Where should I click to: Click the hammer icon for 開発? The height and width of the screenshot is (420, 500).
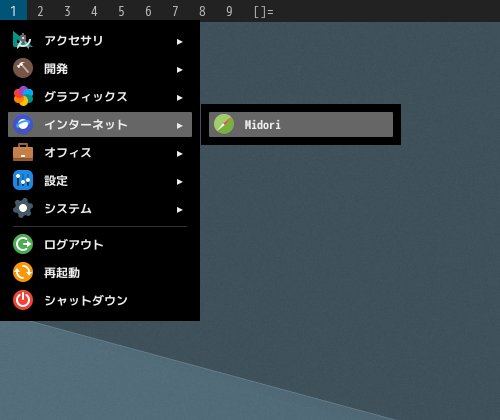[23, 68]
